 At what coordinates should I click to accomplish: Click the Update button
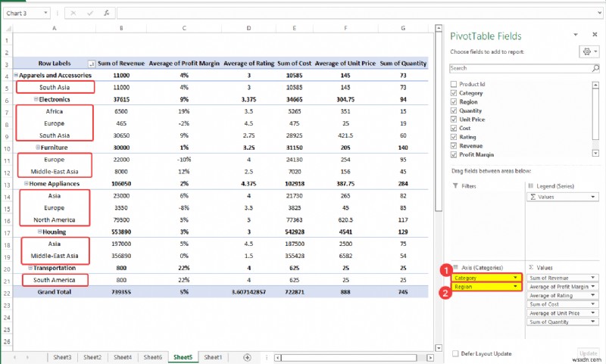[589, 353]
